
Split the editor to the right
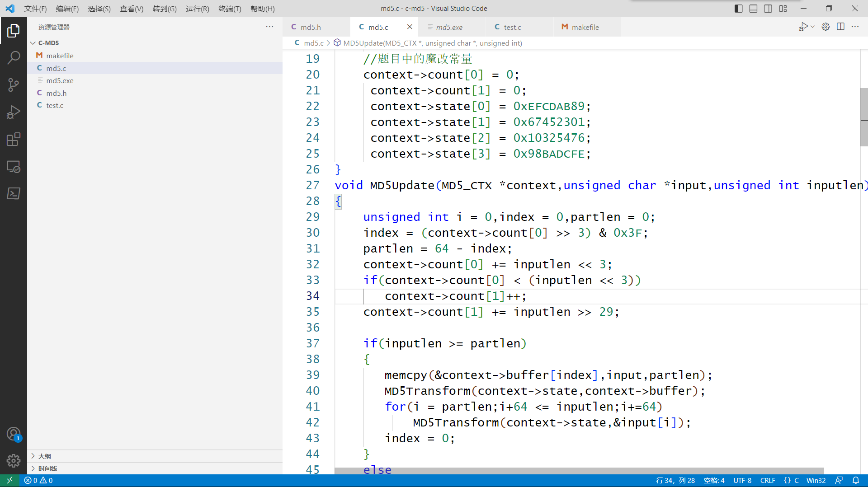coord(840,27)
